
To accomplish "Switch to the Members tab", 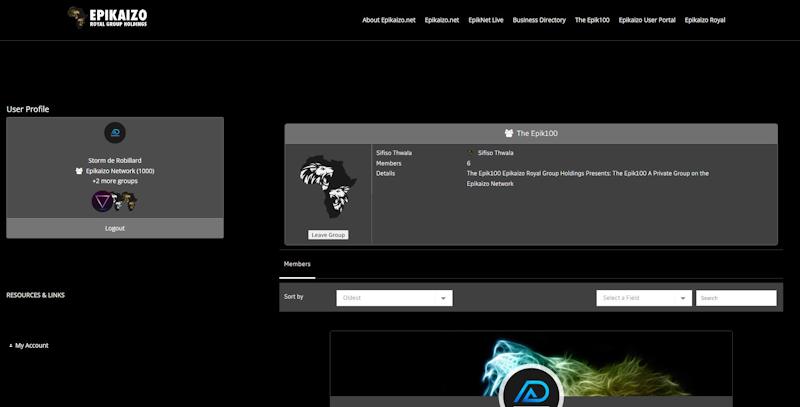I will pyautogui.click(x=297, y=264).
